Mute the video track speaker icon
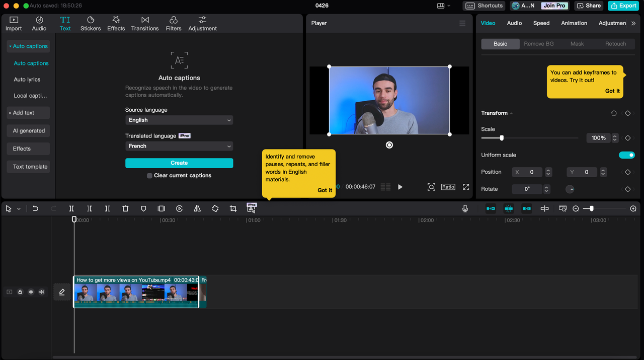 tap(42, 292)
